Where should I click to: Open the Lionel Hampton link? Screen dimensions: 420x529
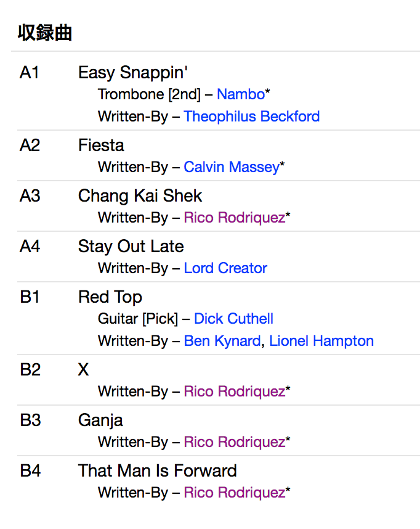[x=321, y=341]
